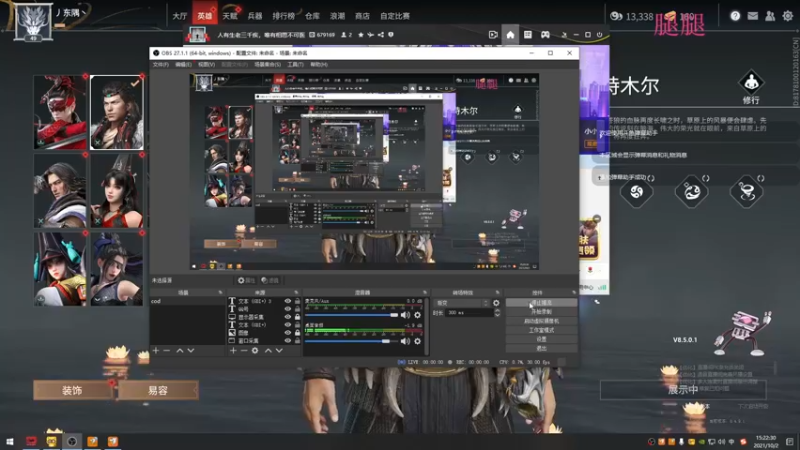
Task: Toggle the lock on the 图像 source
Action: coord(297,333)
